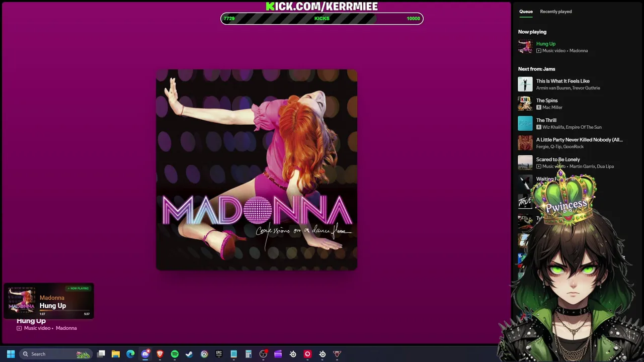The height and width of the screenshot is (362, 644).
Task: Open Discord from the taskbar
Action: 145,354
